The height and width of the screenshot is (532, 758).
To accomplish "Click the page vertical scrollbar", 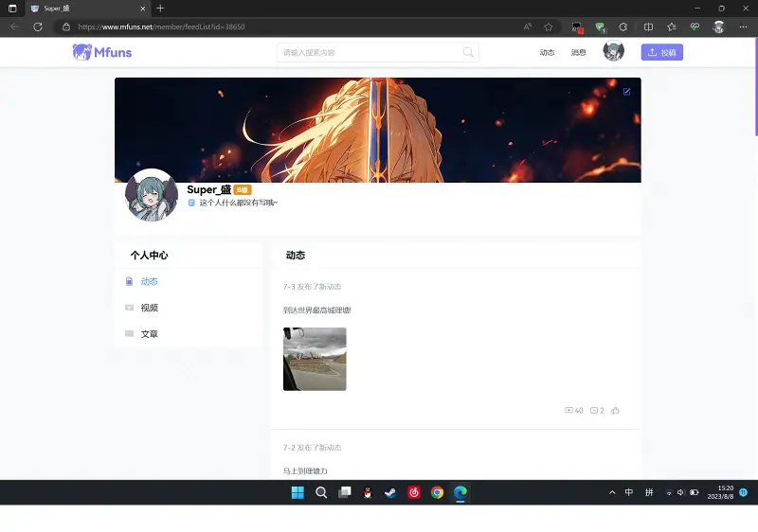I will point(755,87).
